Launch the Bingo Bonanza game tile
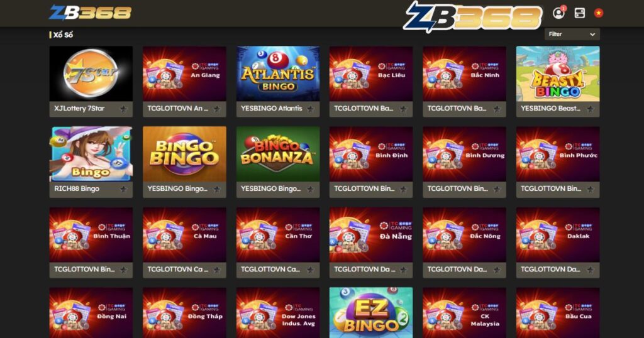This screenshot has width=644, height=338. click(278, 154)
